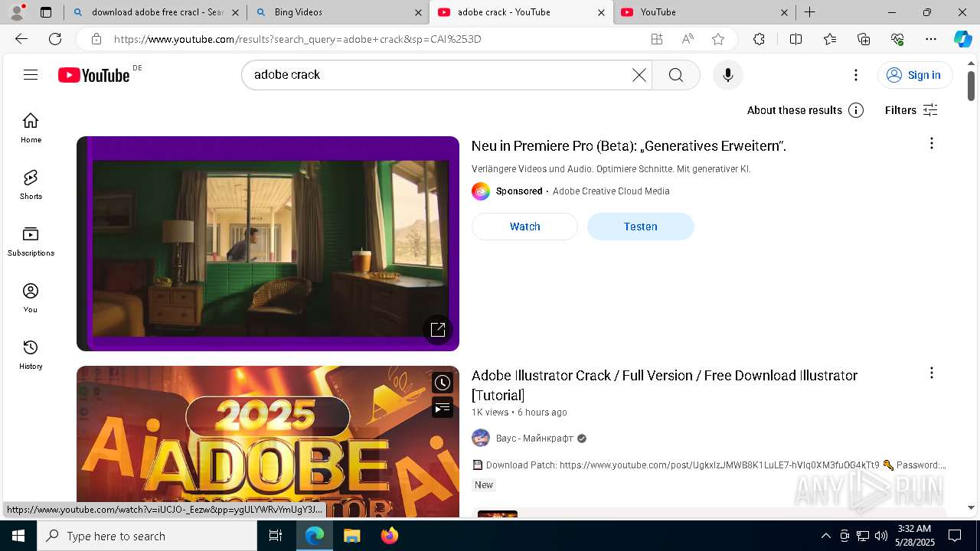This screenshot has height=551, width=980.
Task: Open Shorts in the sidebar
Action: [x=31, y=185]
